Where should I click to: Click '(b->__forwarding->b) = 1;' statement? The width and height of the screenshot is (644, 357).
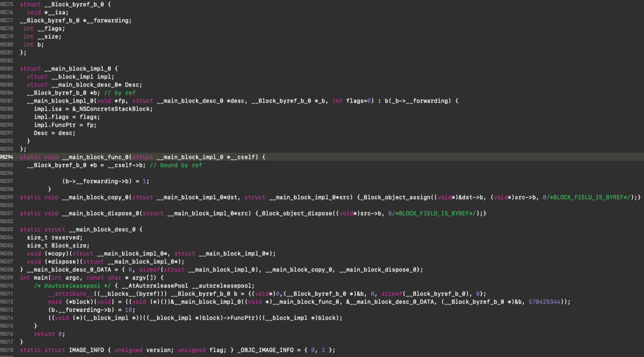pyautogui.click(x=106, y=181)
